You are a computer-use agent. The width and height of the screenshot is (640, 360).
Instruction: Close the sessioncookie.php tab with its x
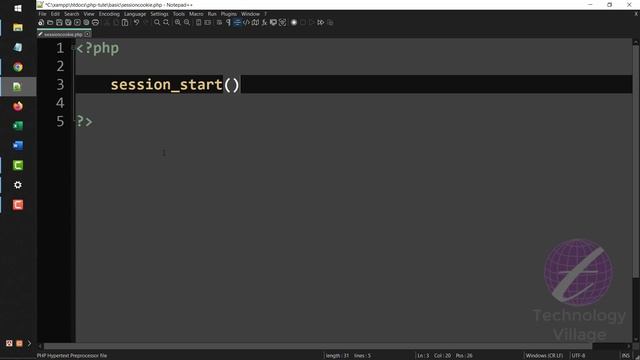87,34
